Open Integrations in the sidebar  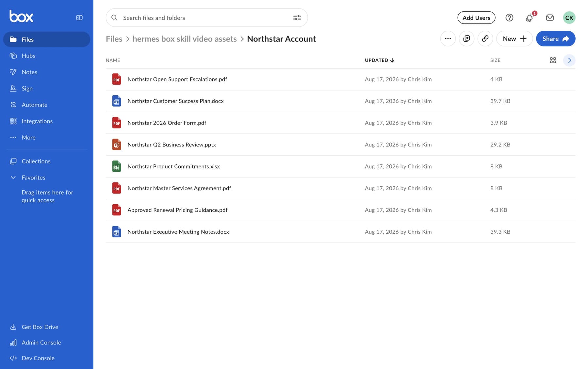point(46,121)
